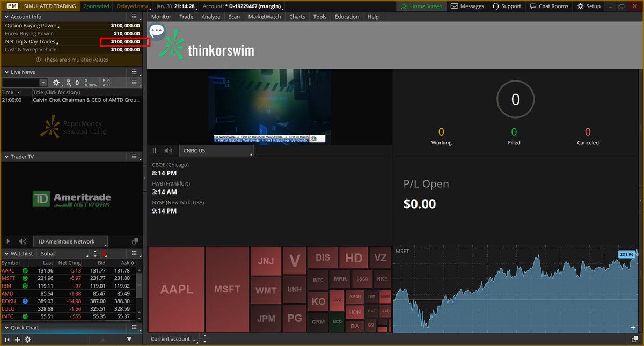Collapse the Account Info gadget
The width and height of the screenshot is (644, 346).
click(x=5, y=17)
